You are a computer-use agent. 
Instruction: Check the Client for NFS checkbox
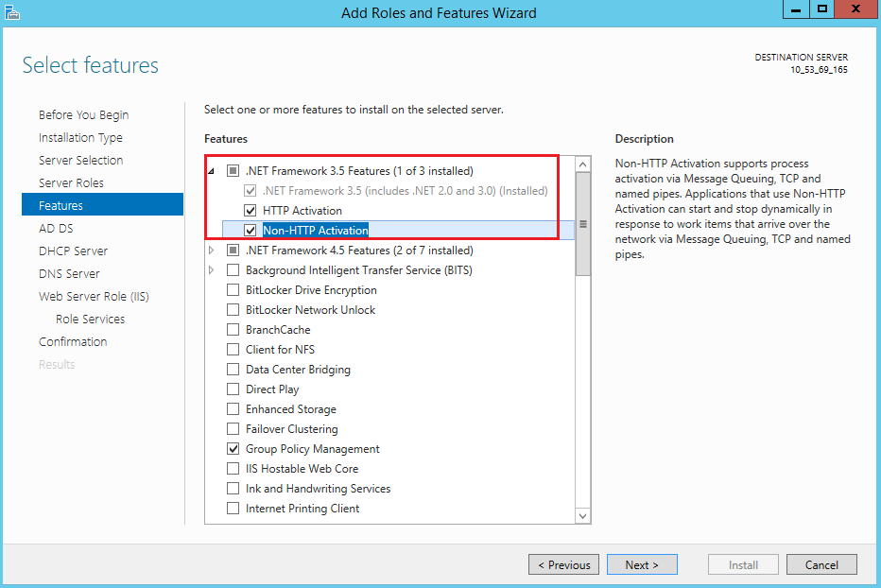tap(233, 350)
